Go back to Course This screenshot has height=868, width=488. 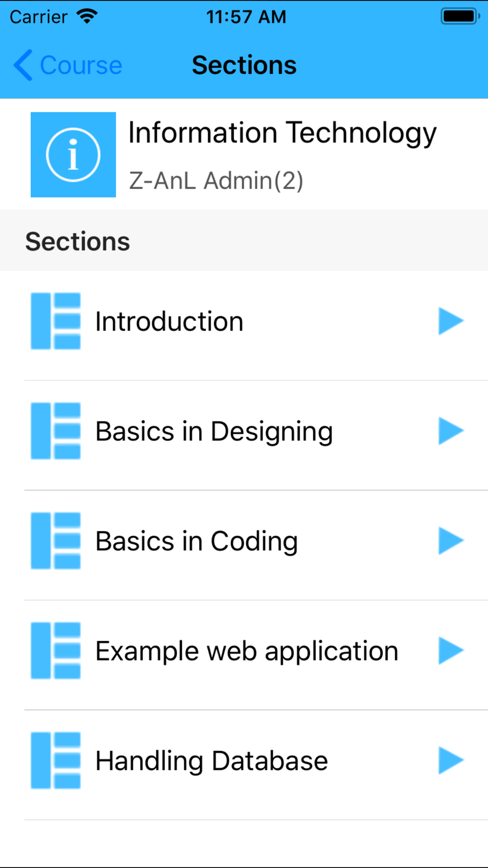(81, 65)
